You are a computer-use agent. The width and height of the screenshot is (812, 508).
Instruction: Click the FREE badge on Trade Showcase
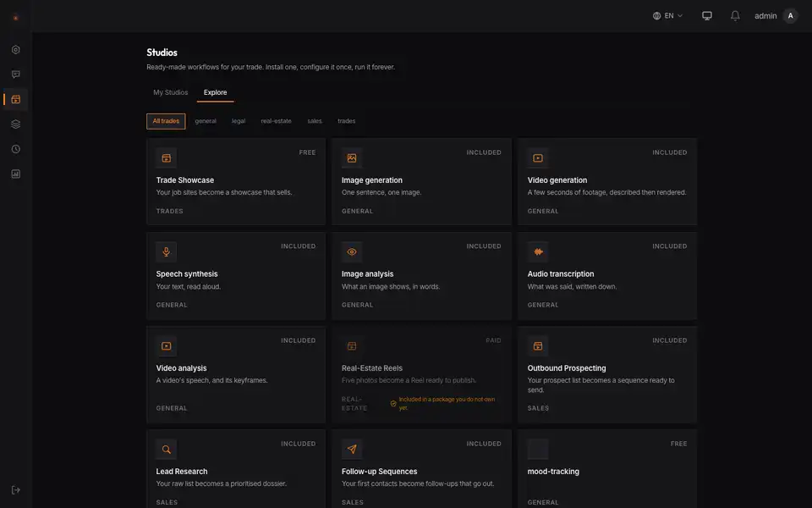pyautogui.click(x=307, y=152)
